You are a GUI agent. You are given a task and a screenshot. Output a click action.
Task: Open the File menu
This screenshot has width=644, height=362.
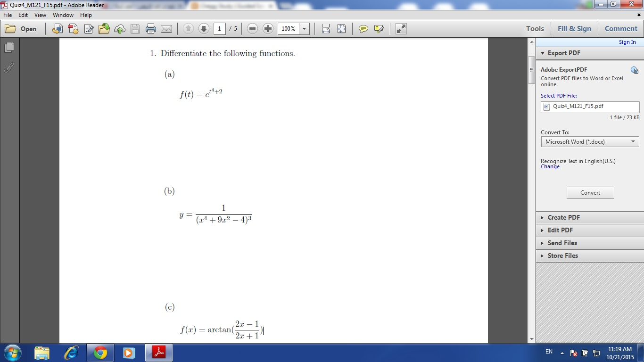click(x=7, y=15)
